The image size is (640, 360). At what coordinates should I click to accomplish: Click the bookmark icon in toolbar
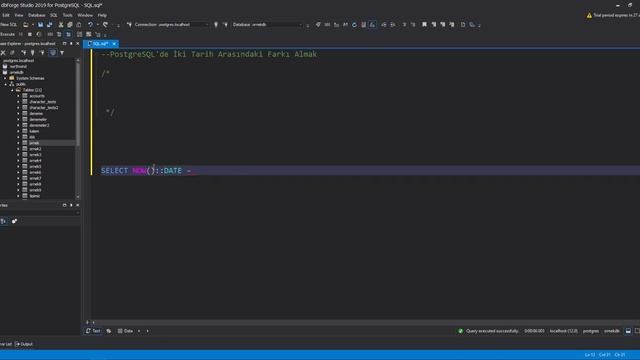click(424, 25)
